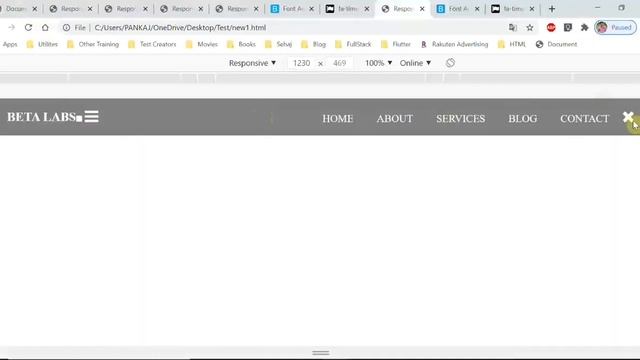Click the forward navigation arrow
The height and width of the screenshot is (360, 640).
click(x=11, y=27)
